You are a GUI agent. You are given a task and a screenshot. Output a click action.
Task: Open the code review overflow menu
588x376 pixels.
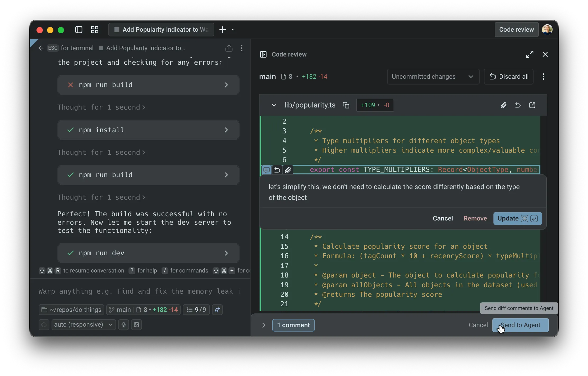tap(543, 77)
